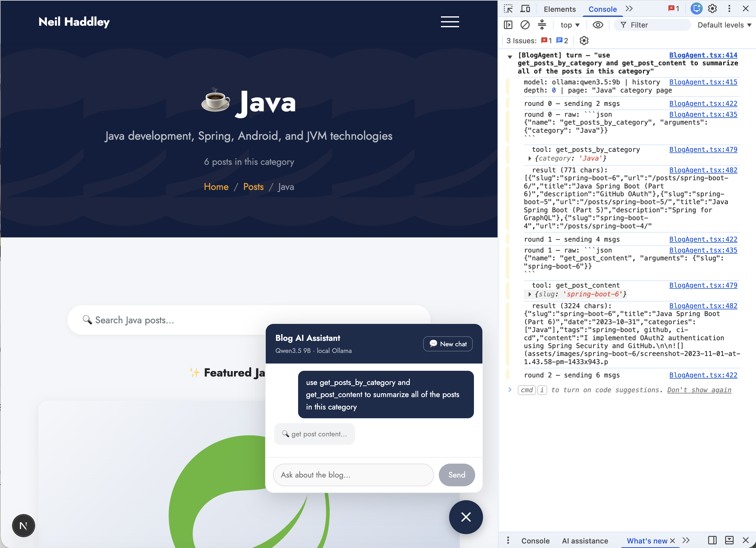Screen dimensions: 756x548
Task: Expand the {slug: 'spring-boot-6'} object
Action: coord(530,294)
